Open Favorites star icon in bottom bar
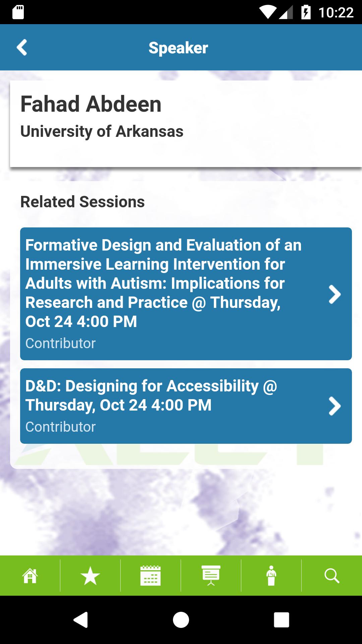Screen dimensions: 362x644 [90, 576]
